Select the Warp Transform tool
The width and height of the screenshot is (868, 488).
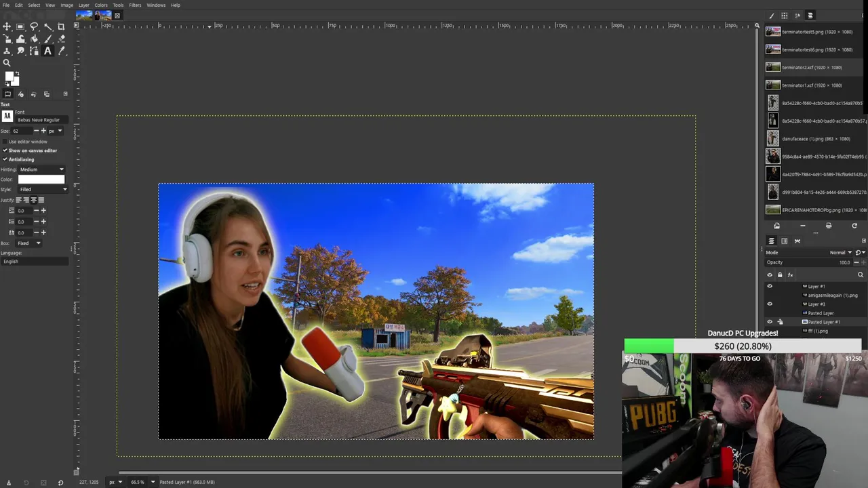coord(20,39)
